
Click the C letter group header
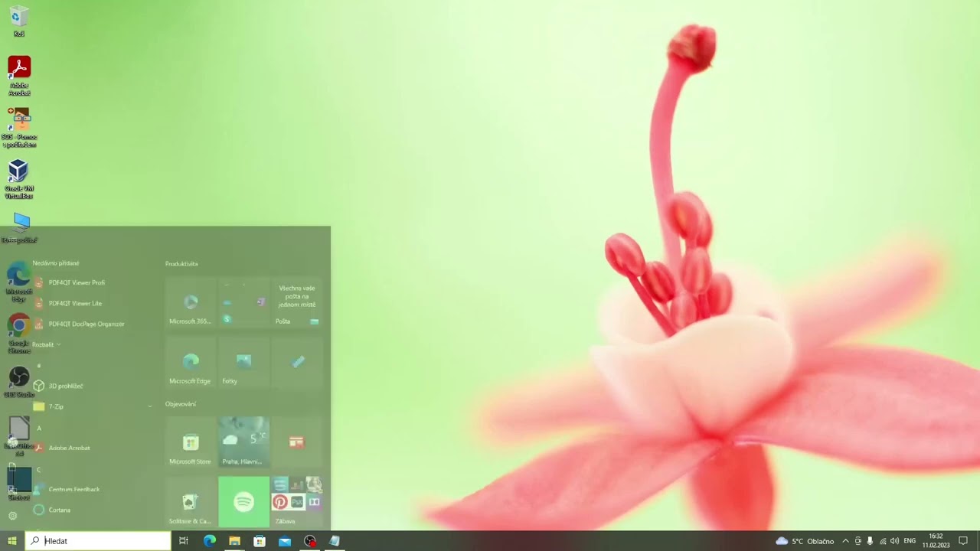(x=39, y=469)
